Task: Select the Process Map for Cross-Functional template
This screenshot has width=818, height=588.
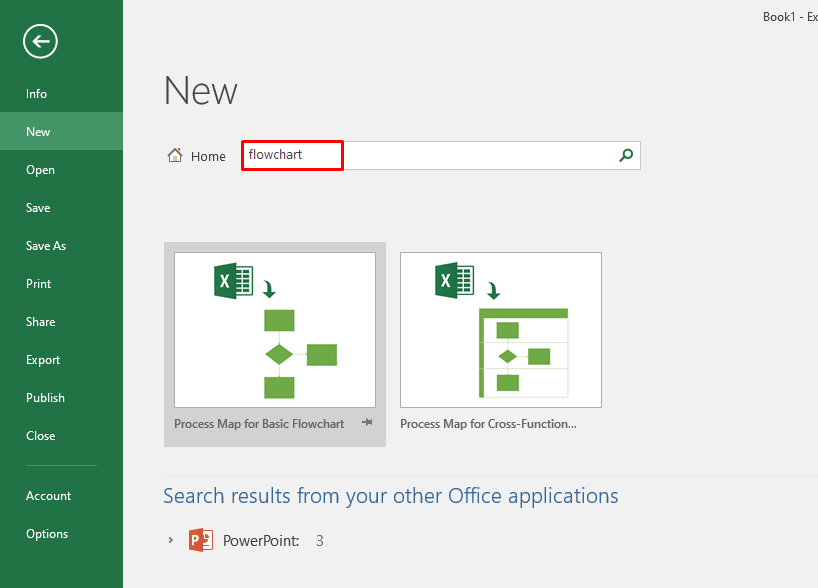Action: point(500,330)
